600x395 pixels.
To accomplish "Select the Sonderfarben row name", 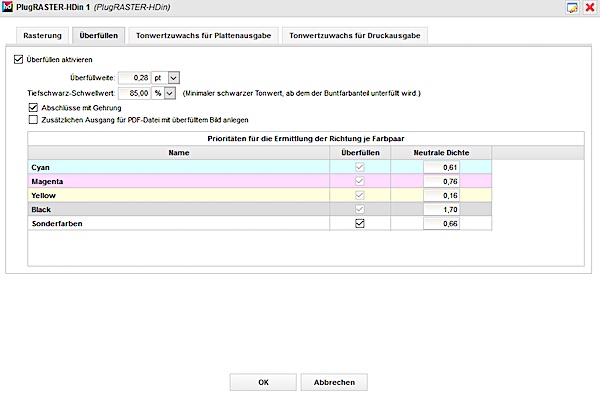I will (x=57, y=224).
